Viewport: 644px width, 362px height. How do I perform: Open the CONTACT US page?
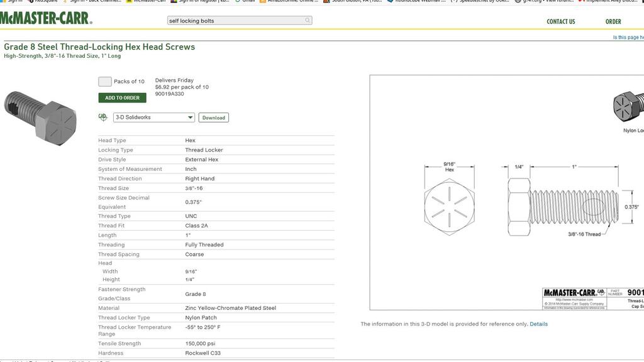(560, 22)
